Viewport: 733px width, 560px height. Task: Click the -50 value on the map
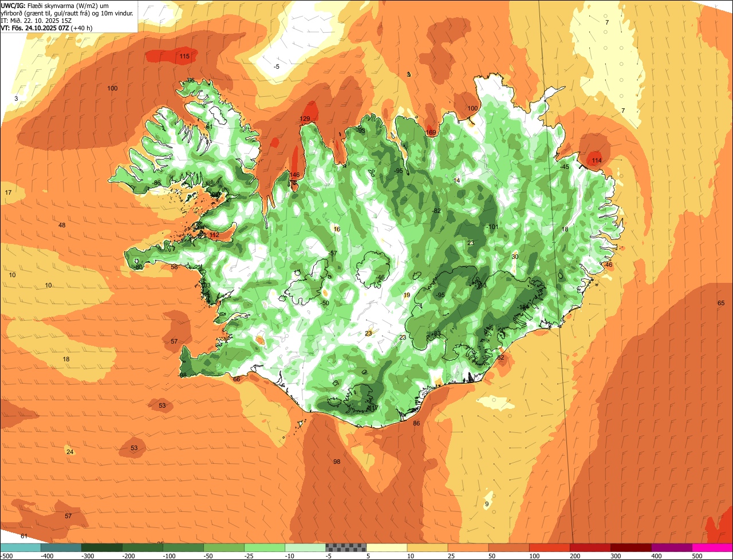[x=325, y=303]
